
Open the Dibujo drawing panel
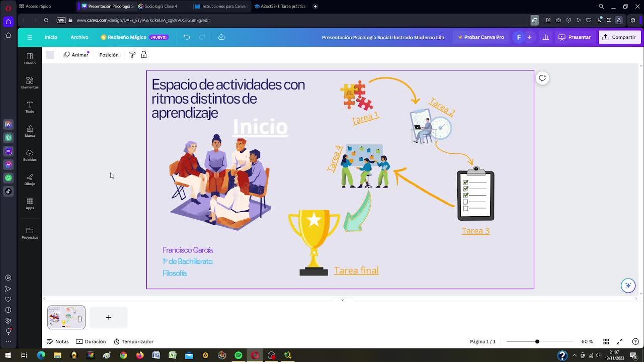[30, 179]
